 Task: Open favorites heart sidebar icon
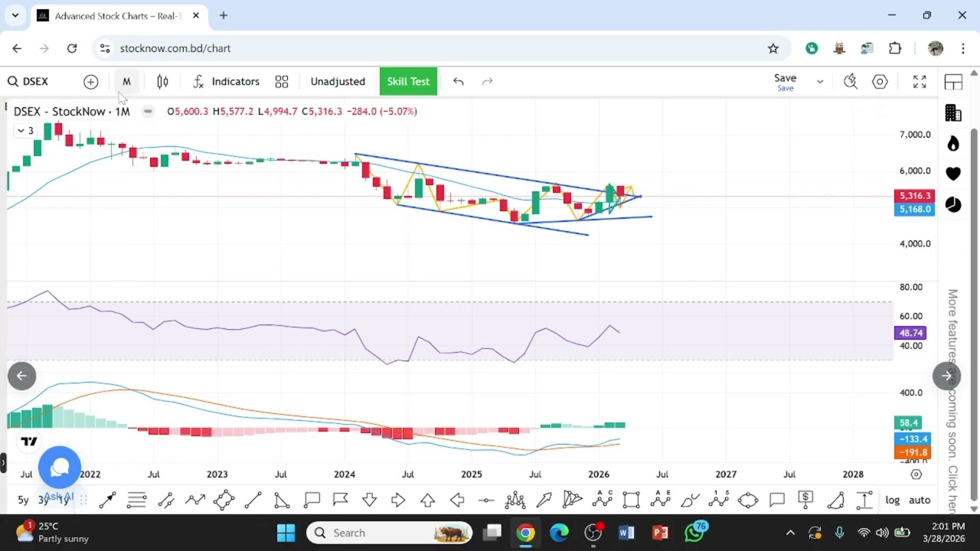[953, 174]
